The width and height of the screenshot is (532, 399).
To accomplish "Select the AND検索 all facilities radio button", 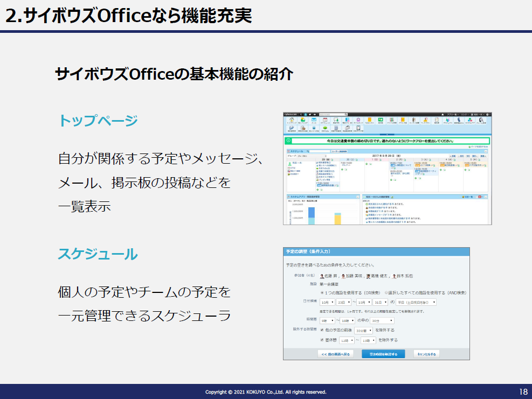I will pyautogui.click(x=386, y=292).
